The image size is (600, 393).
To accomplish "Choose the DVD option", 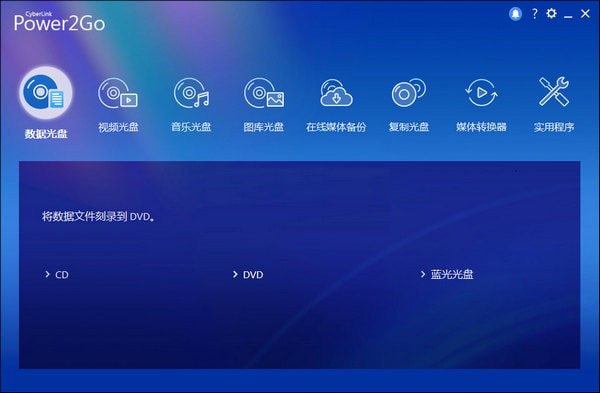I will pyautogui.click(x=248, y=275).
